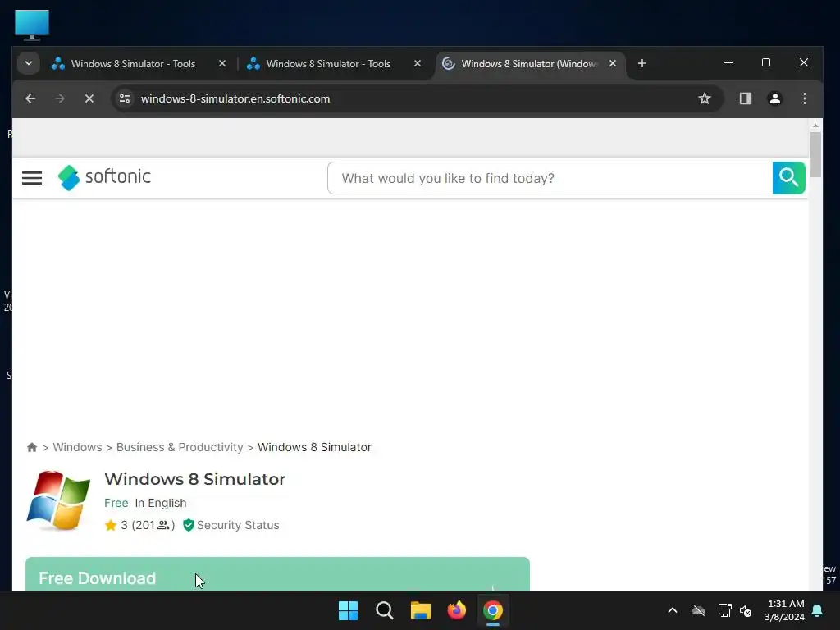Open Business & Productivity breadcrumb link
The width and height of the screenshot is (840, 630).
point(180,447)
